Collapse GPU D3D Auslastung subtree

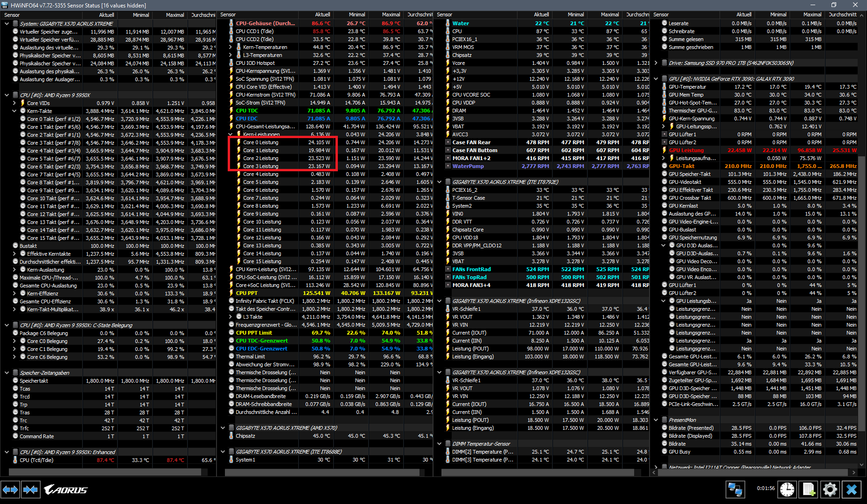click(664, 245)
